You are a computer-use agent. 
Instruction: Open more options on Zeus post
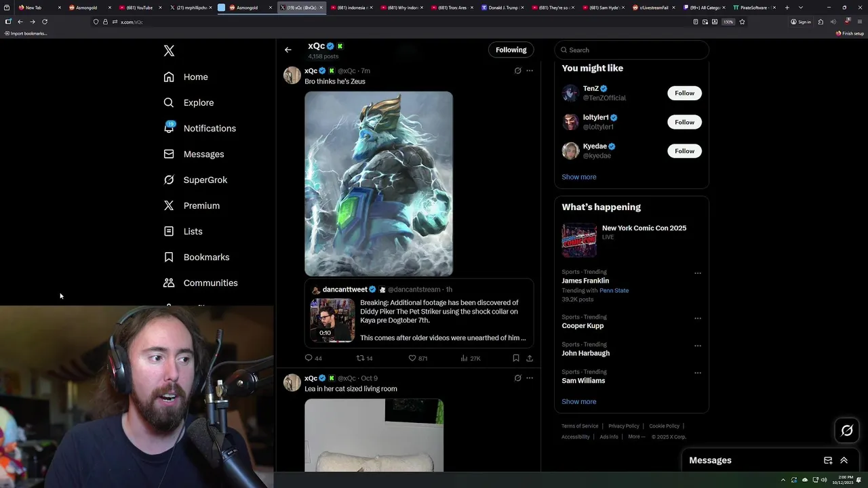point(530,70)
